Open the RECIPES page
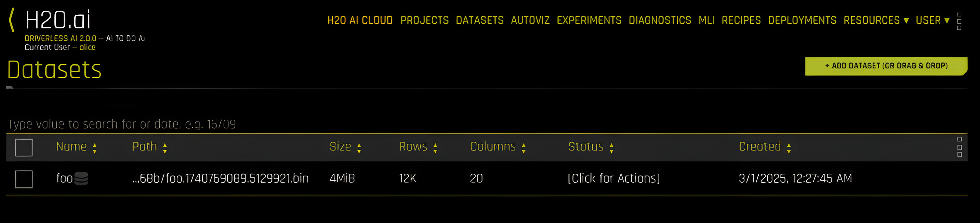 click(x=741, y=20)
